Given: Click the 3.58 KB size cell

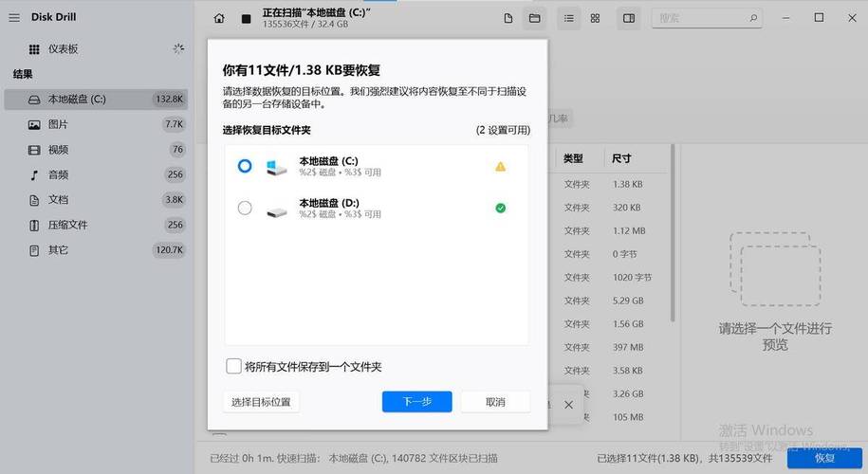Looking at the screenshot, I should click(x=628, y=371).
